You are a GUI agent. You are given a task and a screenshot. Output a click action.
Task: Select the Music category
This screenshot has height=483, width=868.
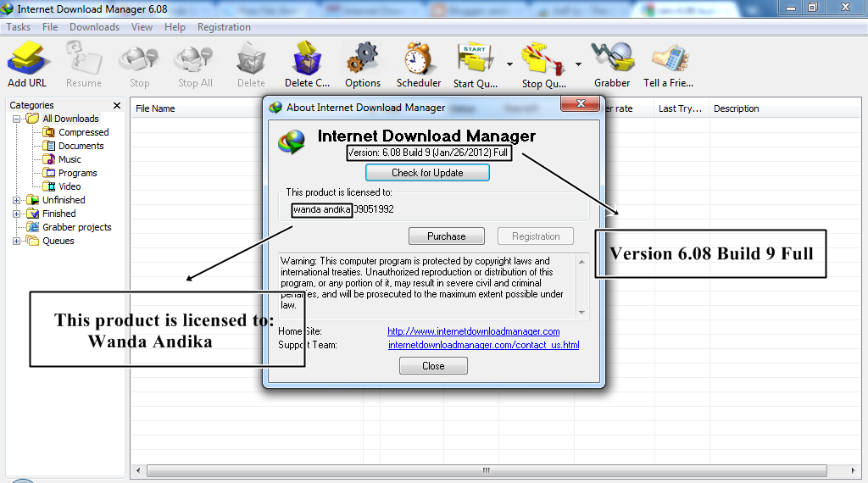pos(70,159)
